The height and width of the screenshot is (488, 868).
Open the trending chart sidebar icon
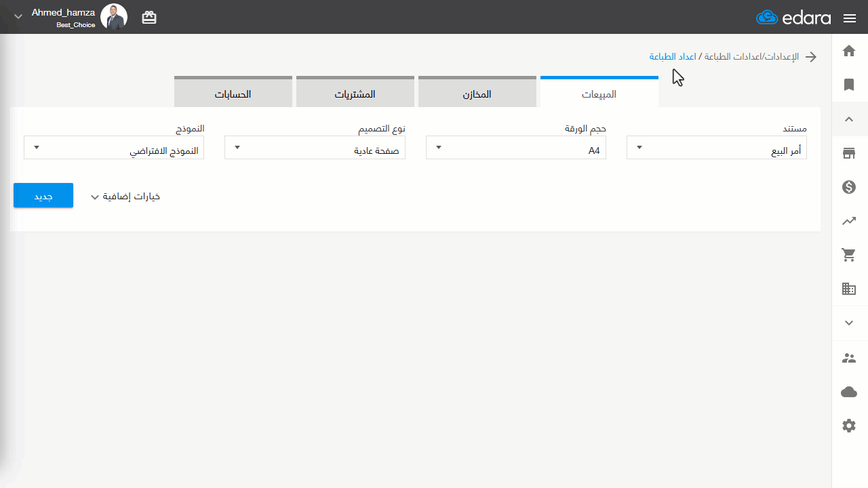(x=849, y=221)
